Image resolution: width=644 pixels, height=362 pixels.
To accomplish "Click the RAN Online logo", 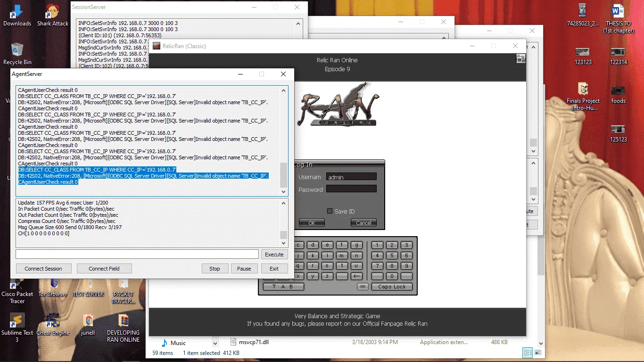I will pyautogui.click(x=338, y=105).
